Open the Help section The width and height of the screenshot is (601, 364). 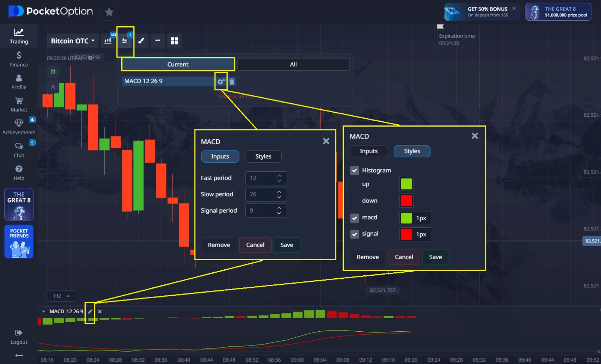19,173
